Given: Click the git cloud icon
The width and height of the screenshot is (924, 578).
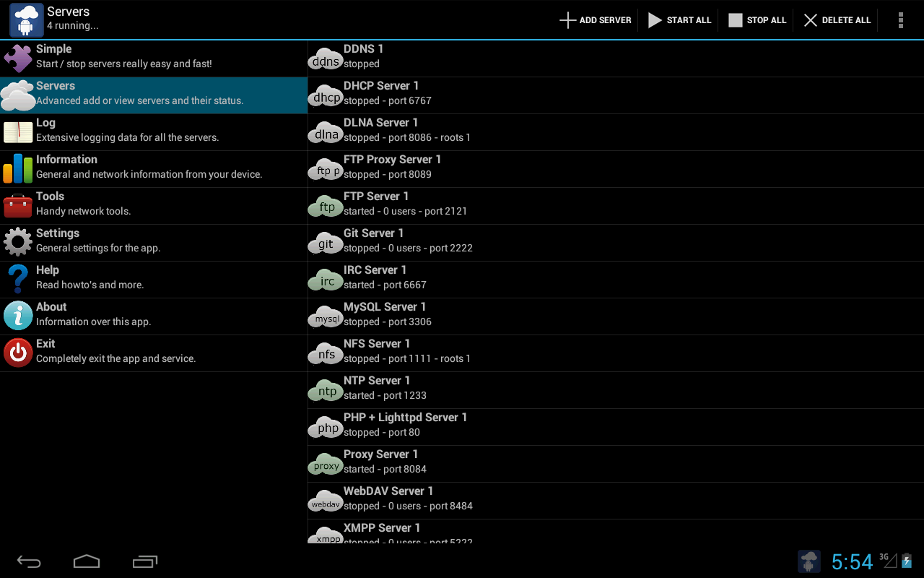Looking at the screenshot, I should coord(326,244).
